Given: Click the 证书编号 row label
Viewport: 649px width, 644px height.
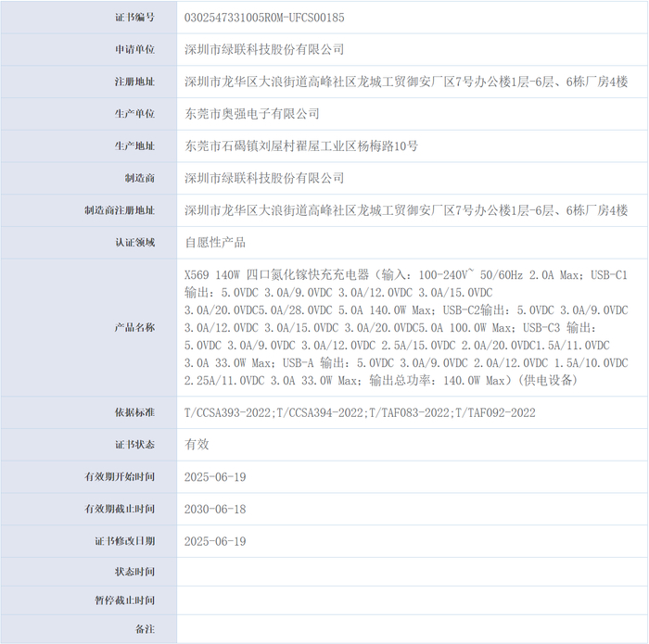Looking at the screenshot, I should click(134, 18).
